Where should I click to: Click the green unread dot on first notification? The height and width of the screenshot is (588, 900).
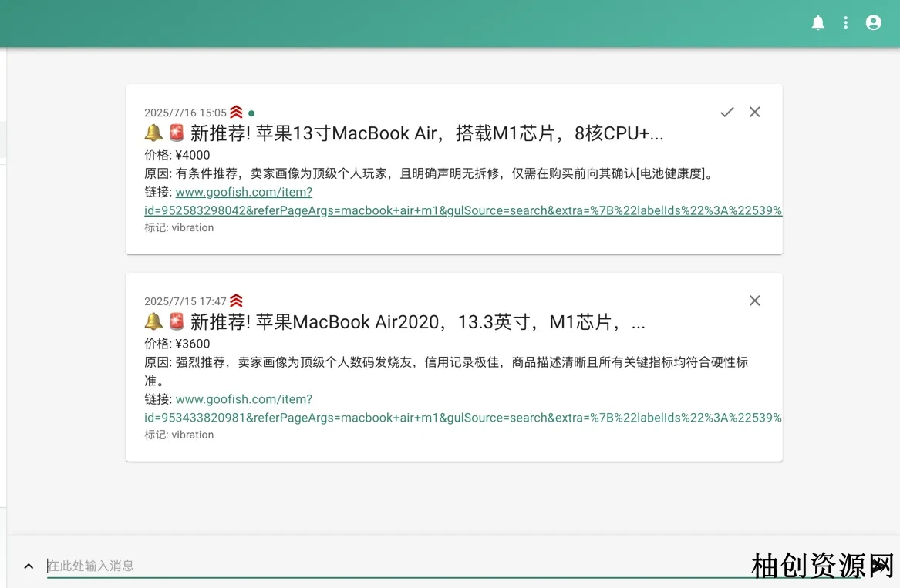tap(251, 113)
